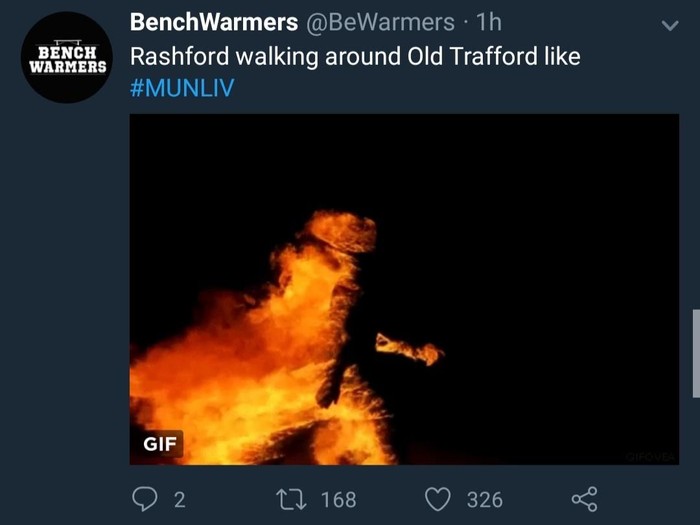
Task: Play the flaming dinosaur GIF
Action: point(404,289)
